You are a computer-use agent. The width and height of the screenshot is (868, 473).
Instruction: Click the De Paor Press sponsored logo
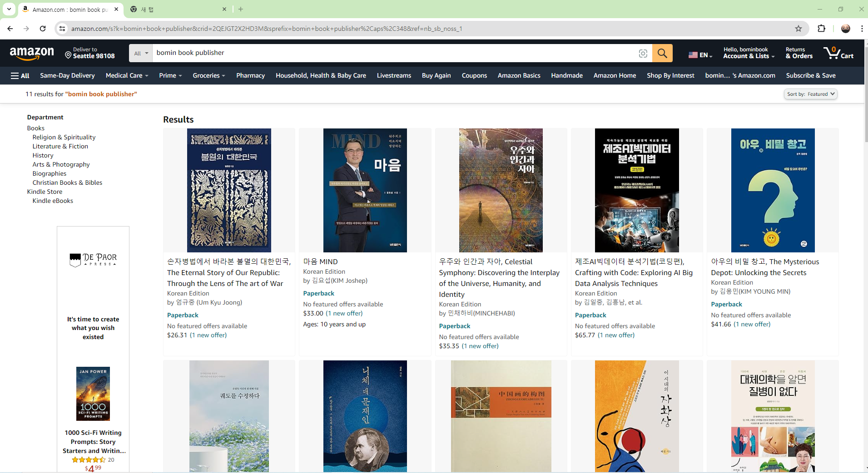(x=93, y=260)
